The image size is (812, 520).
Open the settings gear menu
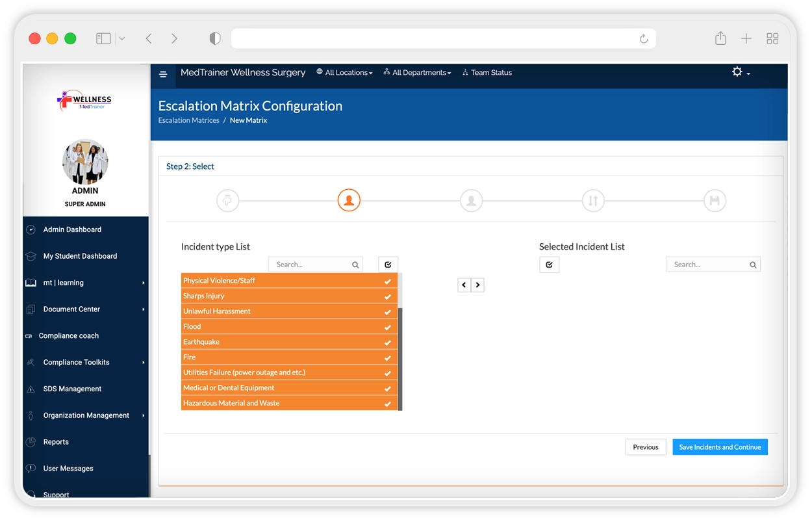740,72
